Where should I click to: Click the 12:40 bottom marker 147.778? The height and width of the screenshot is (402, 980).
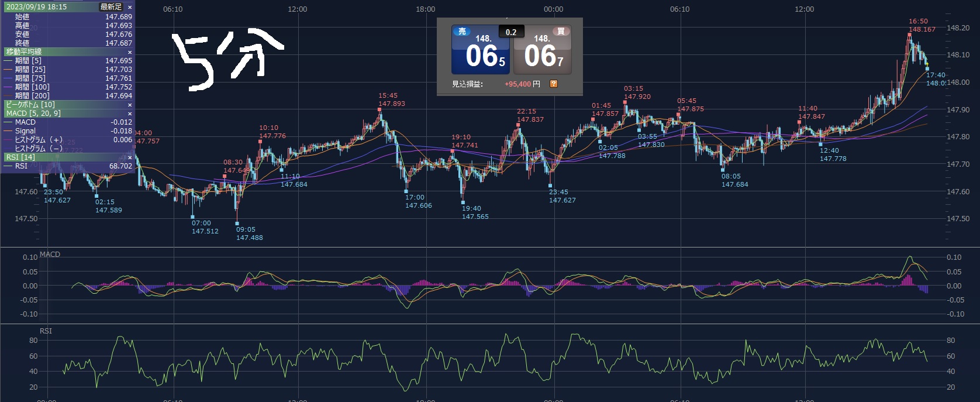tap(833, 154)
